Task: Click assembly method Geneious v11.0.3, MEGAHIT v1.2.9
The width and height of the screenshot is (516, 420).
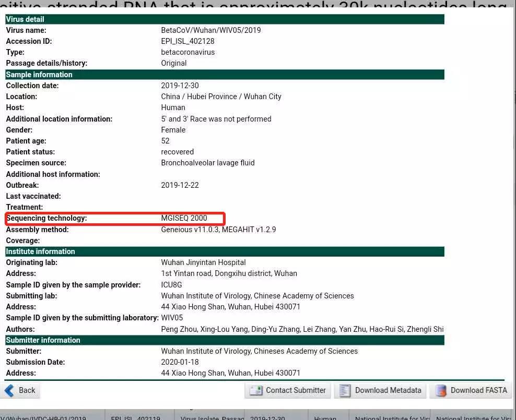Action: coord(218,230)
